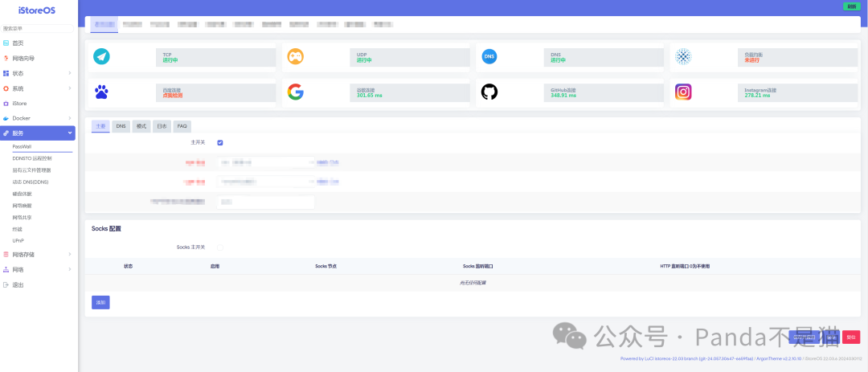Click the iStoreOS logo
Screen dimensions: 868x372
pyautogui.click(x=37, y=10)
